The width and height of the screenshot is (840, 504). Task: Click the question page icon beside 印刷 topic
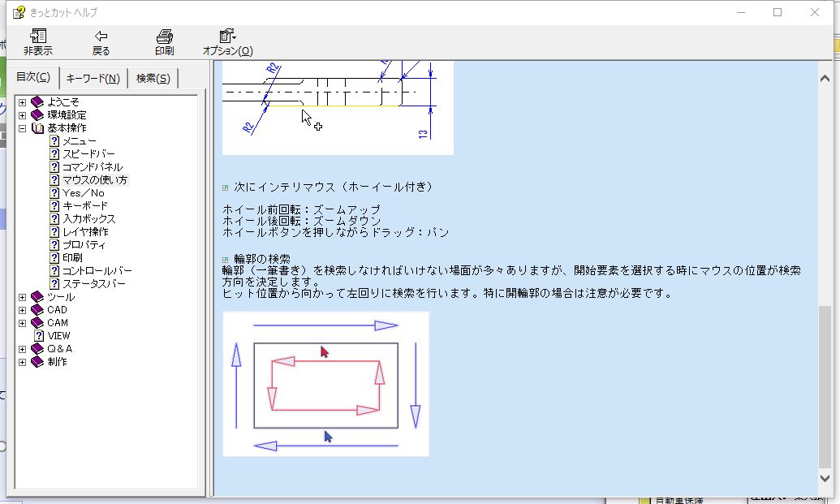54,257
